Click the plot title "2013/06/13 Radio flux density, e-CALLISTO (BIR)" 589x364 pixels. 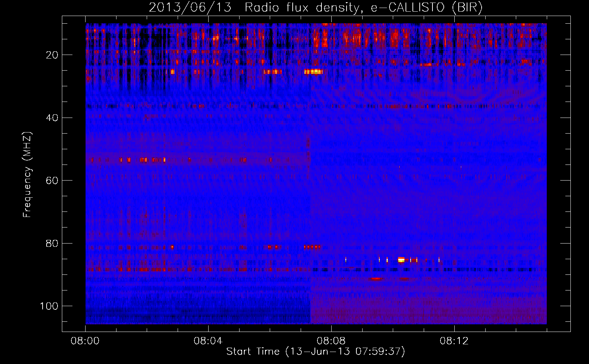click(316, 8)
